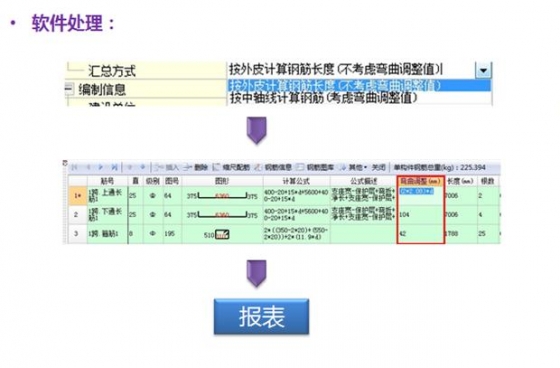Screen dimensions: 560x368
Task: Collapse the 编制信息 group
Action: tap(69, 89)
